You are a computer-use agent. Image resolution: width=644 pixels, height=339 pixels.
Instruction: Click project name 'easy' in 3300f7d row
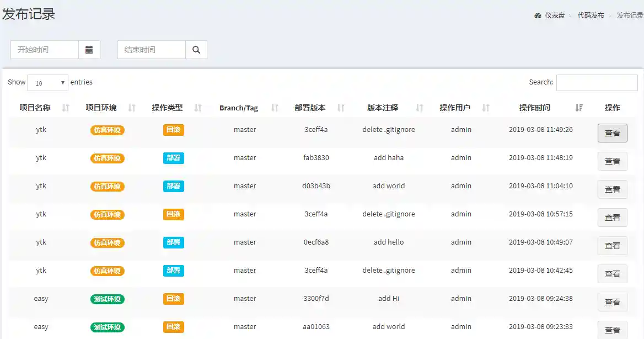pos(41,299)
